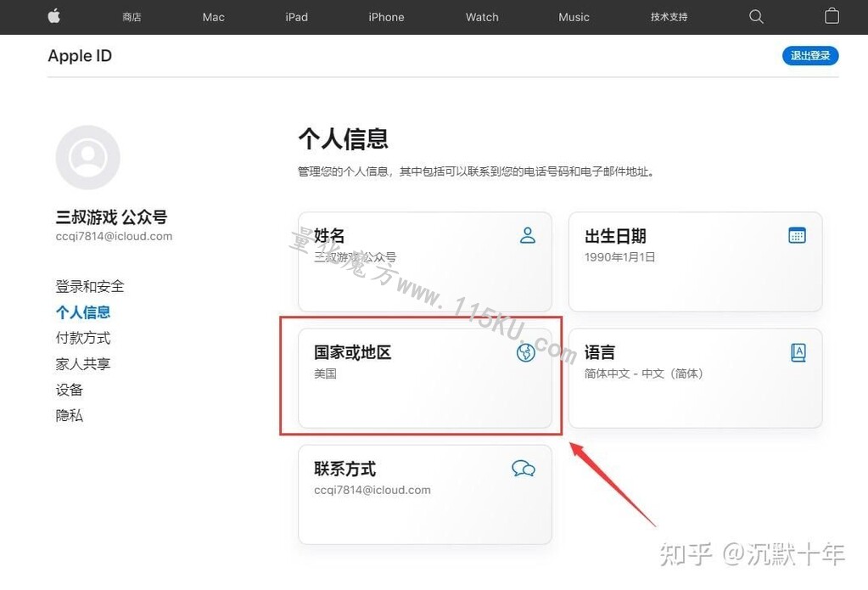Open 设备 in sidebar
Viewport: 868px width, 590px height.
tap(70, 390)
